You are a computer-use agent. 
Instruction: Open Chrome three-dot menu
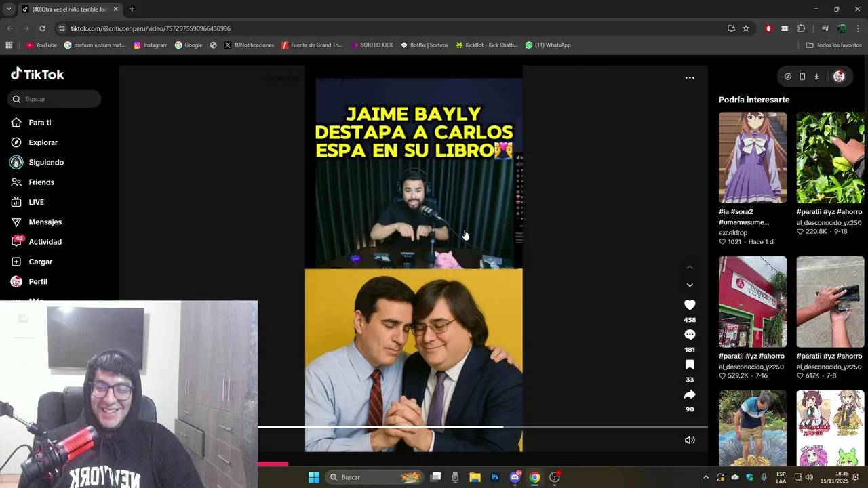(x=858, y=28)
